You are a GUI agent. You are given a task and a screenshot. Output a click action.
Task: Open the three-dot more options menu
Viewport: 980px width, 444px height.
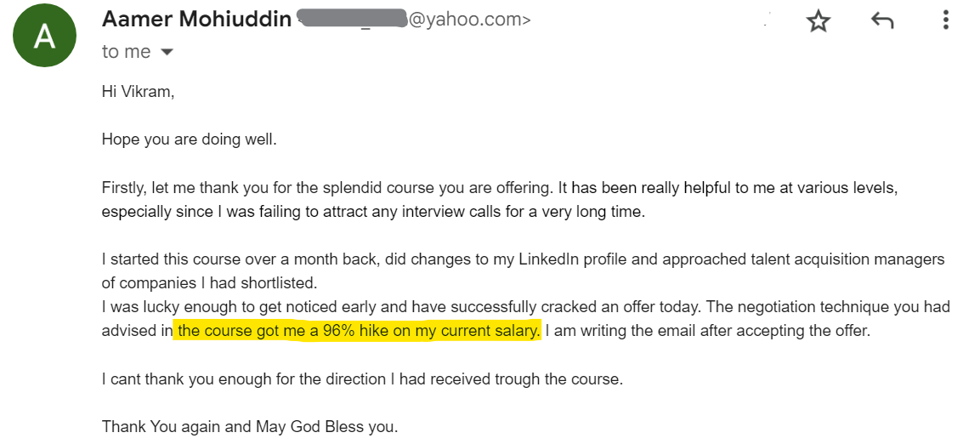click(x=945, y=21)
